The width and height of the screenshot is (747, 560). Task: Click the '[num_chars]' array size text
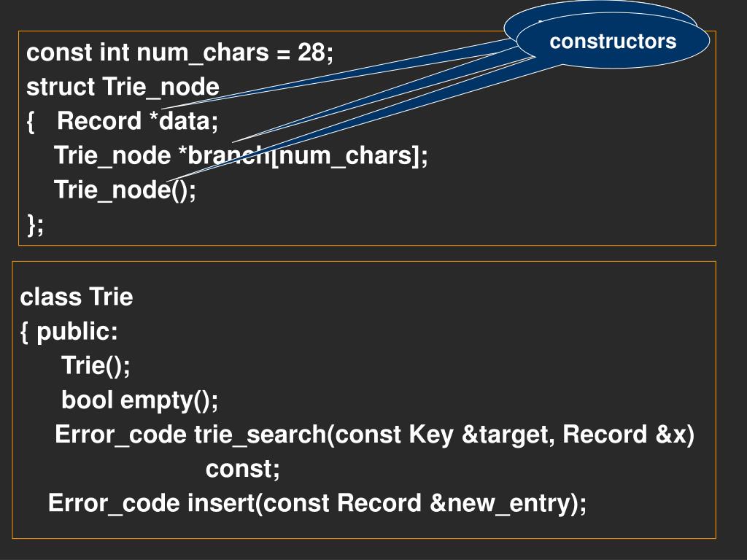pyautogui.click(x=346, y=156)
